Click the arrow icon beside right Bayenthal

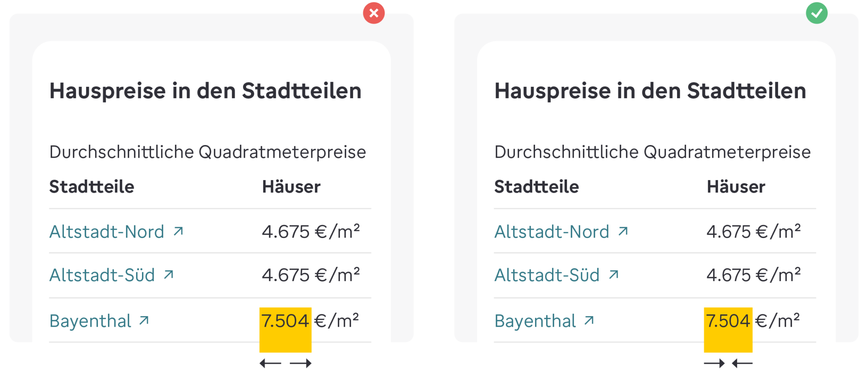[589, 320]
